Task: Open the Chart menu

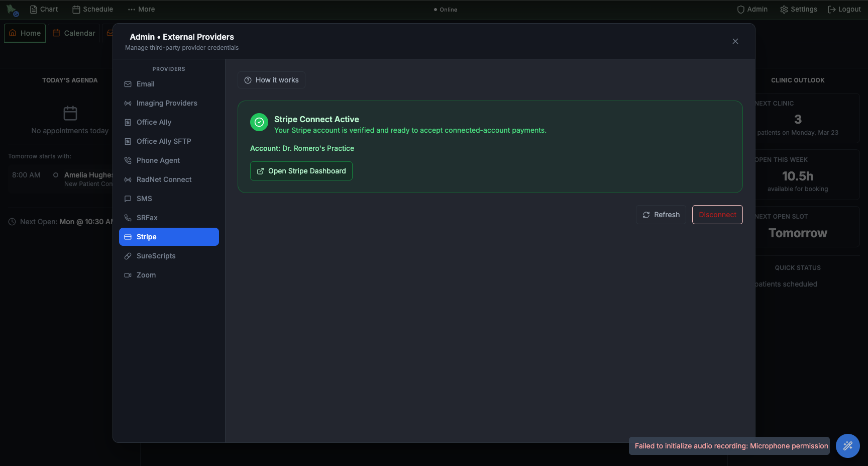Action: point(44,10)
